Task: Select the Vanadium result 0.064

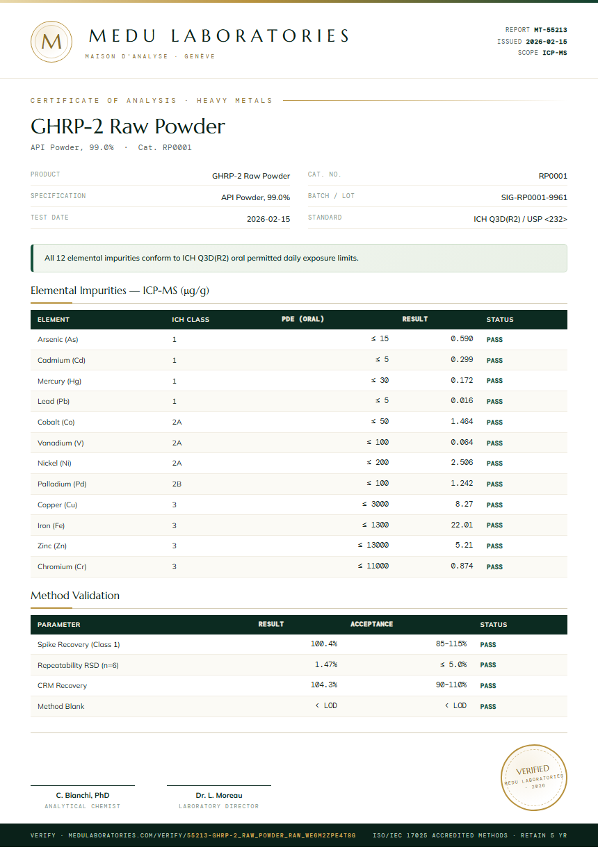Action: pyautogui.click(x=462, y=442)
